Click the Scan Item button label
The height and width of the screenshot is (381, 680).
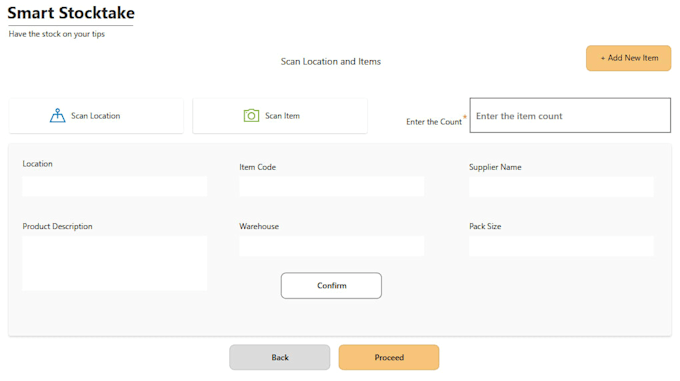tap(282, 116)
